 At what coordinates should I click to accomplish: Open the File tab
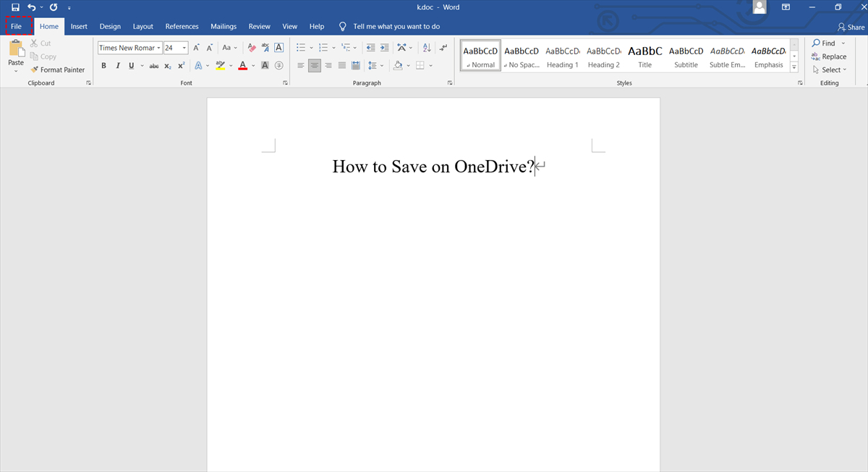tap(17, 26)
